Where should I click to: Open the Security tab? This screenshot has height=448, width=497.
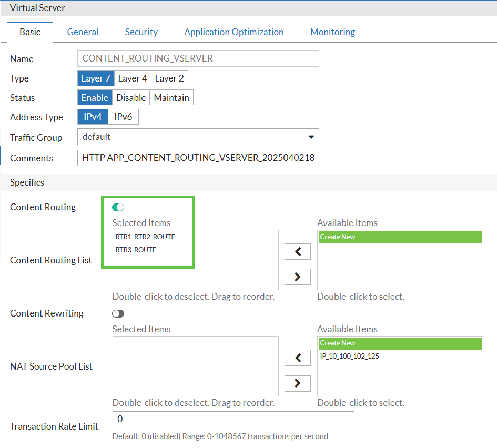tap(141, 32)
